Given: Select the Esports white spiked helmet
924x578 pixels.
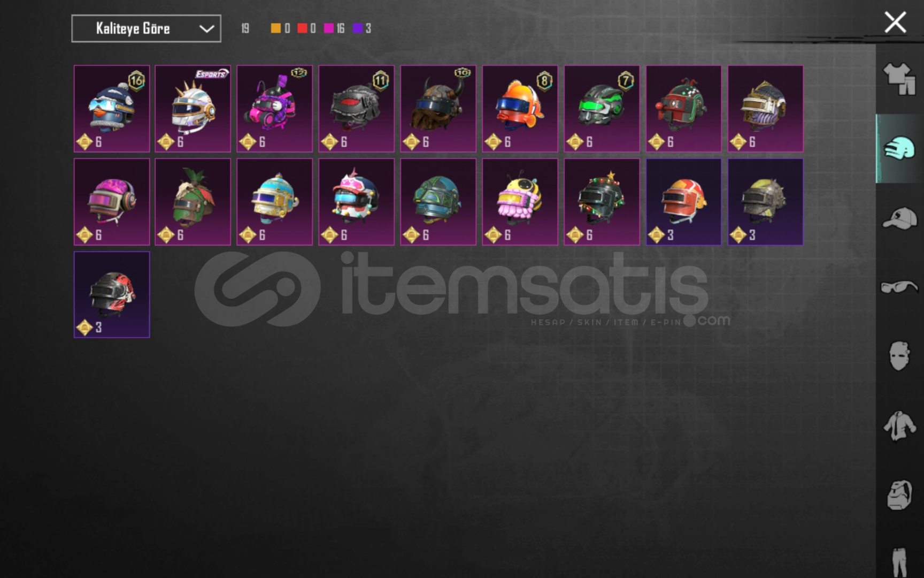Looking at the screenshot, I should pyautogui.click(x=193, y=109).
